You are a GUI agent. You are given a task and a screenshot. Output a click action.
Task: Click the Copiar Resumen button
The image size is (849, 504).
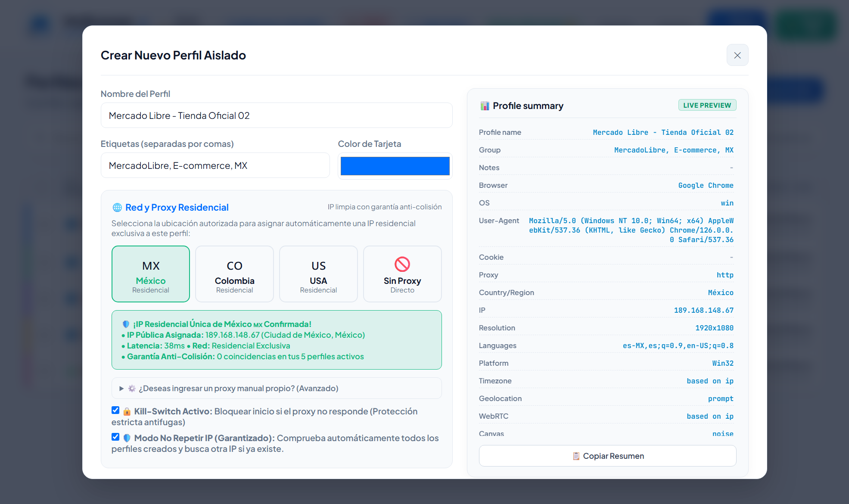(607, 456)
